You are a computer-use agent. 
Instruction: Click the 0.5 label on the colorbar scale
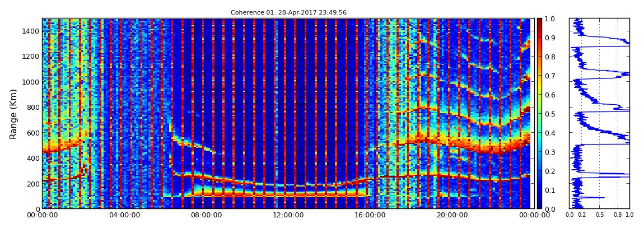[550, 114]
